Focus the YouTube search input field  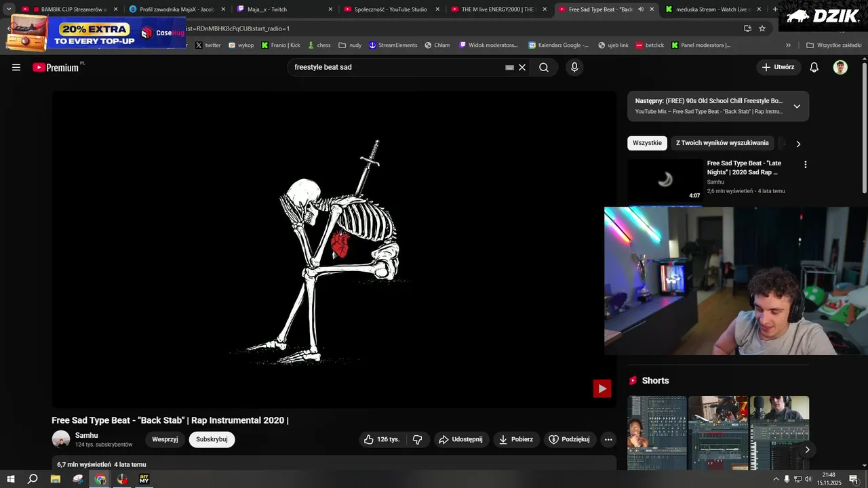[397, 67]
